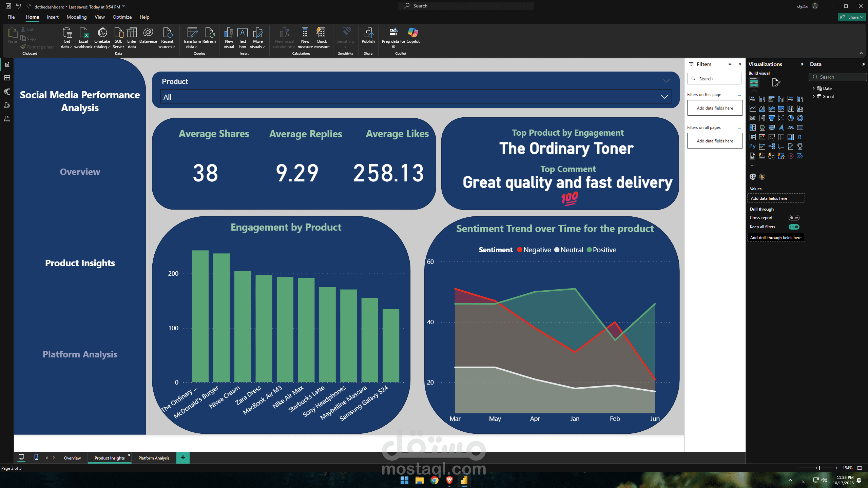Switch to Table view in left sidebar

click(7, 78)
